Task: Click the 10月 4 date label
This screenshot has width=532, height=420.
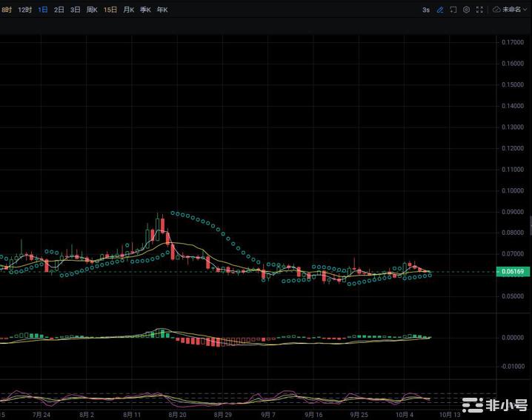Action: (405, 415)
